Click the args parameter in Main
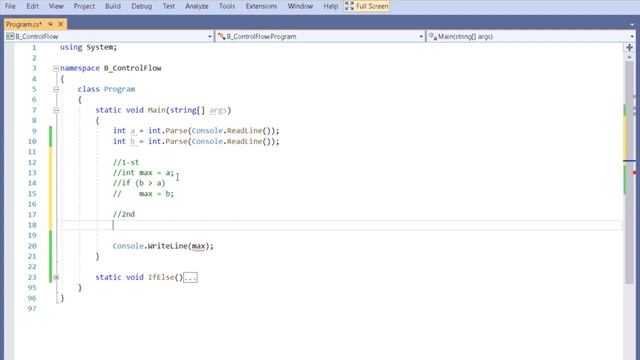The width and height of the screenshot is (640, 360). [218, 110]
